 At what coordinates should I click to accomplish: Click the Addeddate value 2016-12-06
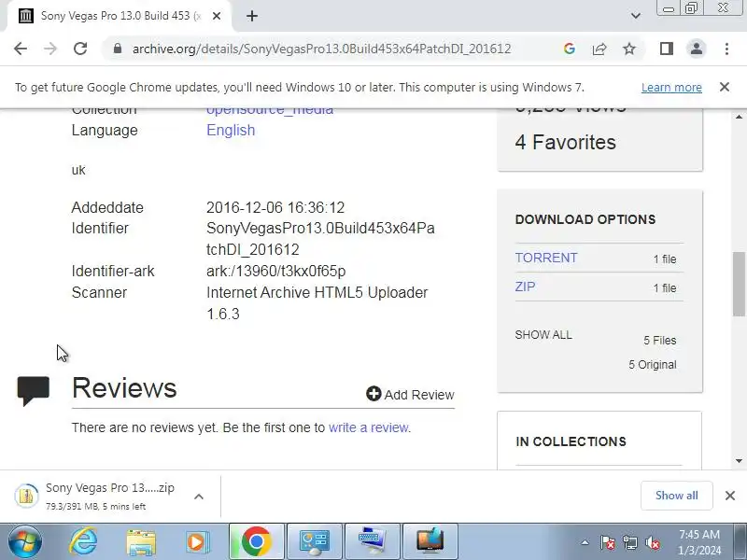pos(275,207)
